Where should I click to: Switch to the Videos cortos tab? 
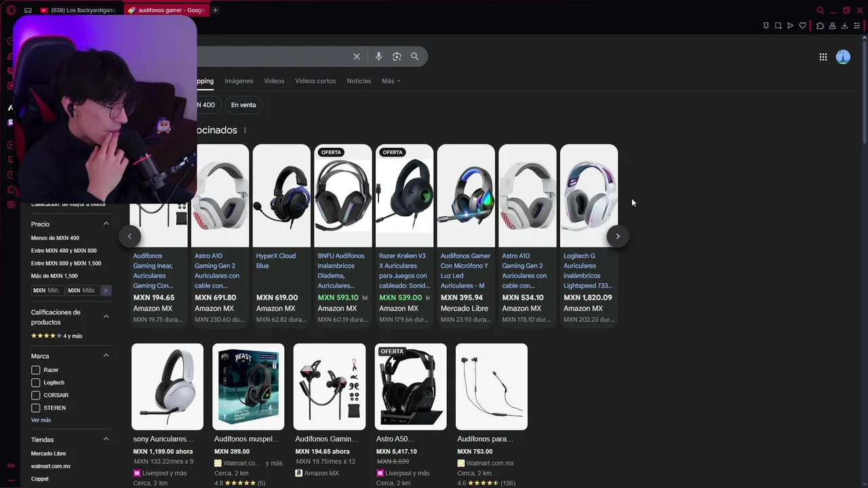coord(315,81)
